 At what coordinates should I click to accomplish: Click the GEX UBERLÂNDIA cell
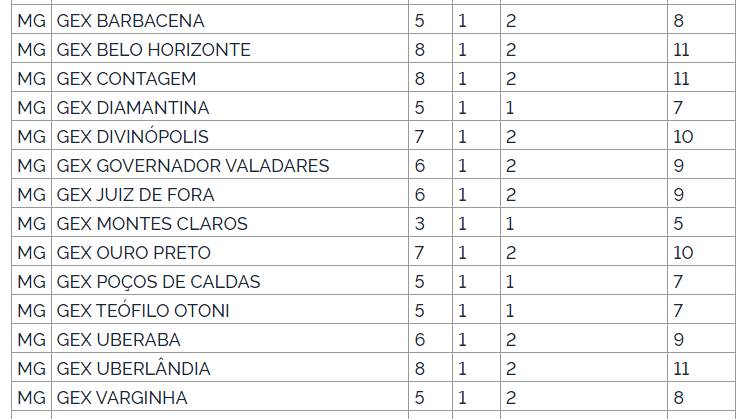230,368
